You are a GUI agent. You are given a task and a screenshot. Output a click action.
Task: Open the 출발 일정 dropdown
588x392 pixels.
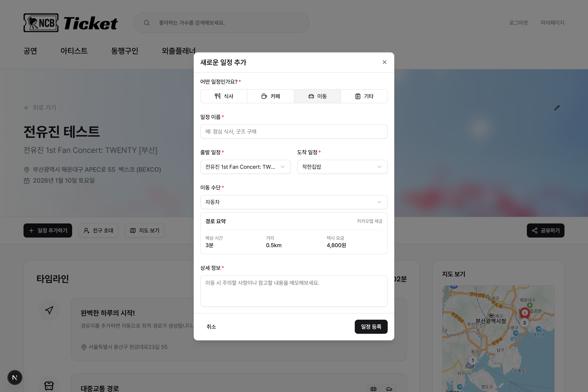point(246,167)
